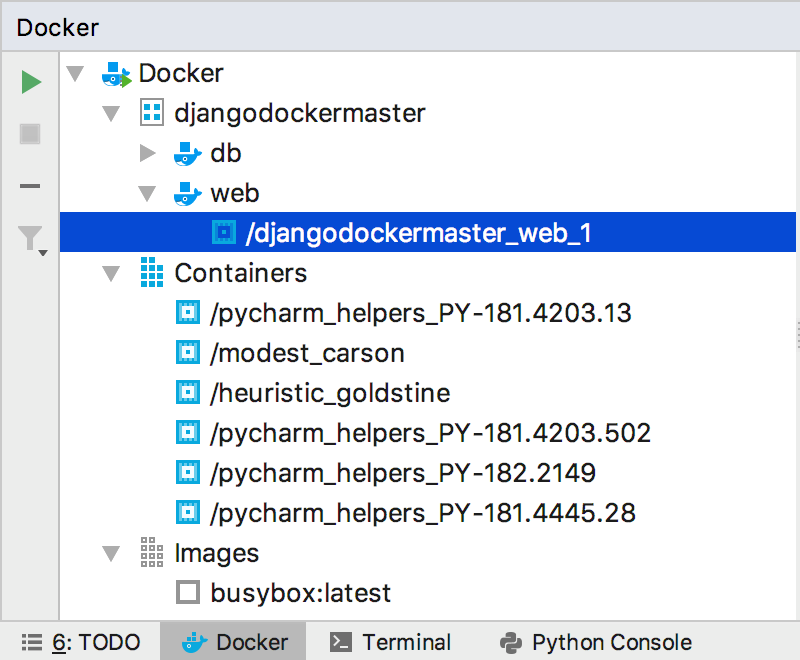
Task: Click icon beside modest_carson container
Action: click(188, 352)
